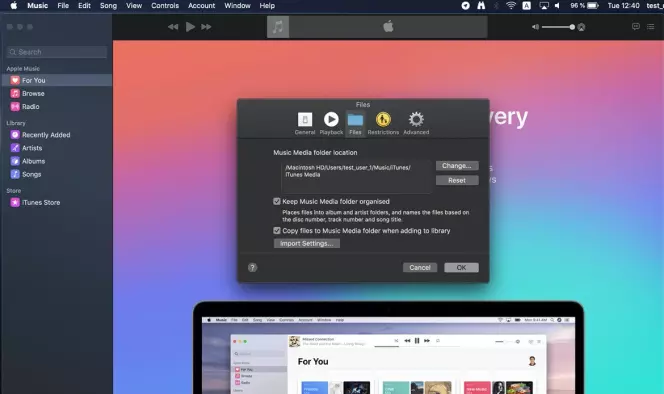Open the AirPlay display menu bar icon
Screen dimensions: 664x394
coord(544,6)
